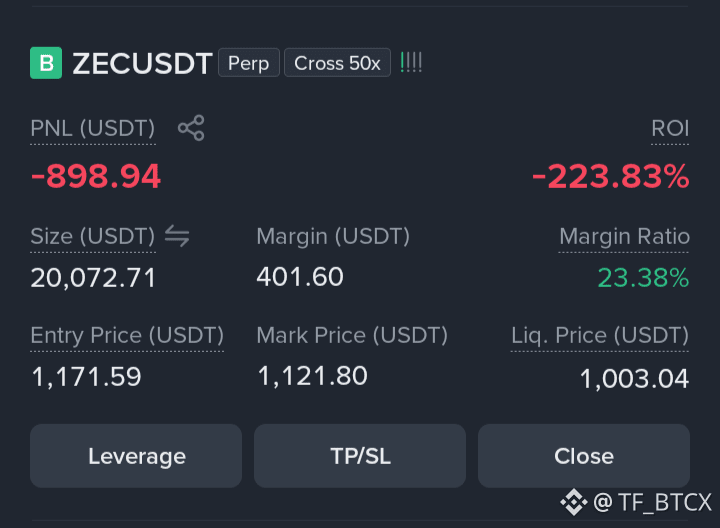Click the ADL risk indicator bars

tap(411, 62)
